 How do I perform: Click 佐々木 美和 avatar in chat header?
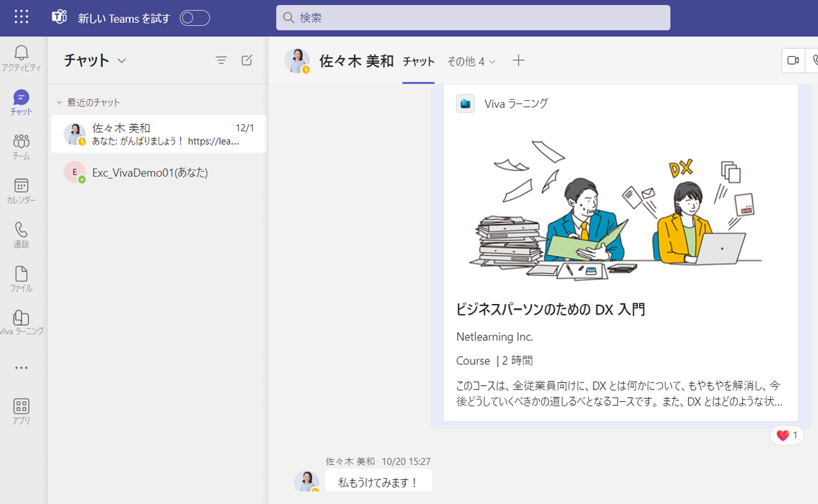[297, 61]
